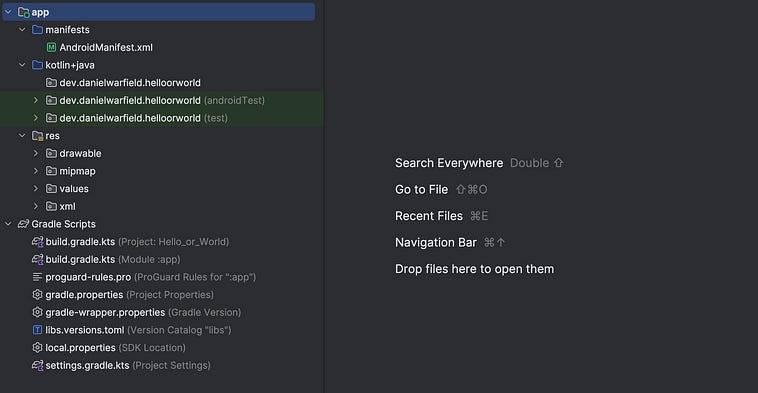
Task: Click the app module folder icon
Action: coord(23,12)
